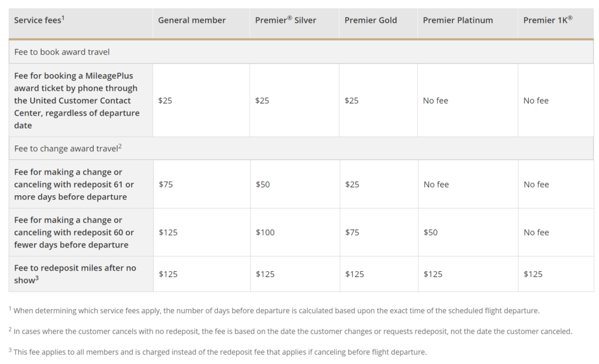Click the "Fee to book award travel" section row
The image size is (599, 364).
tap(62, 52)
